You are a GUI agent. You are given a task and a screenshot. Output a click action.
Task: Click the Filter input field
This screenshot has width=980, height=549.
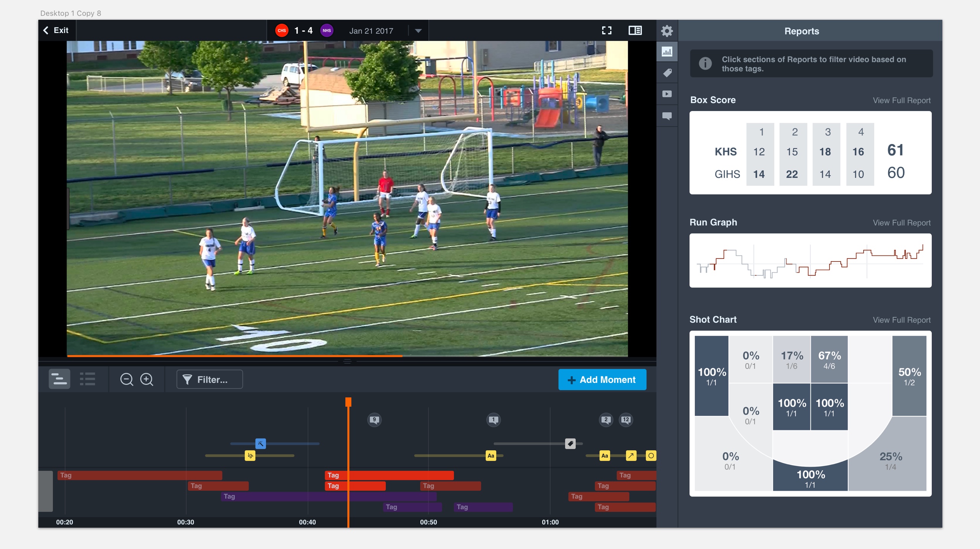coord(209,379)
